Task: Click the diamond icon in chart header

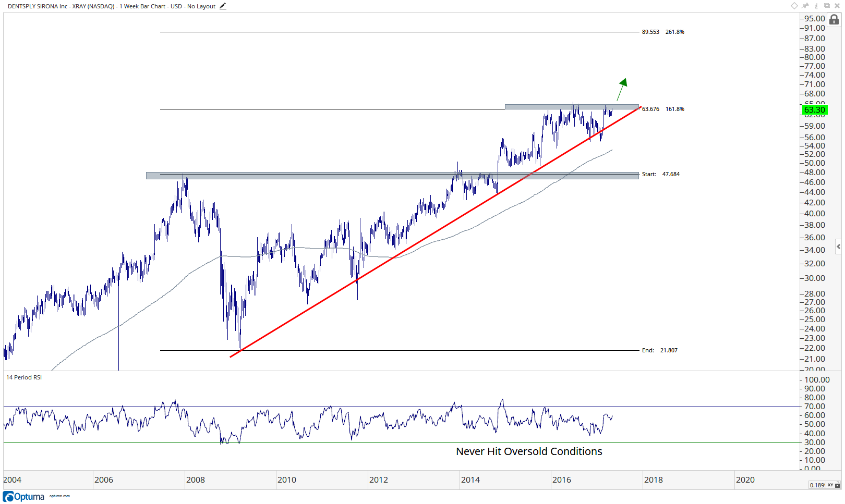Action: pyautogui.click(x=794, y=6)
